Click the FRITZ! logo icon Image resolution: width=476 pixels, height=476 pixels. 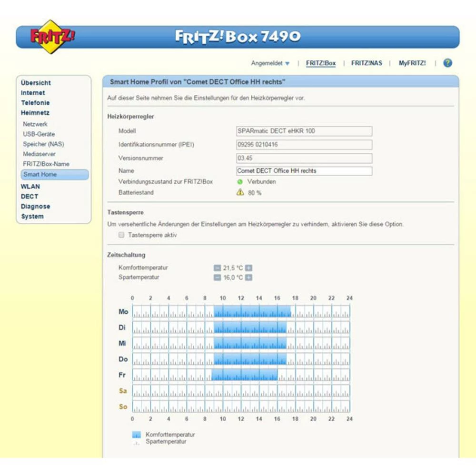coord(52,37)
